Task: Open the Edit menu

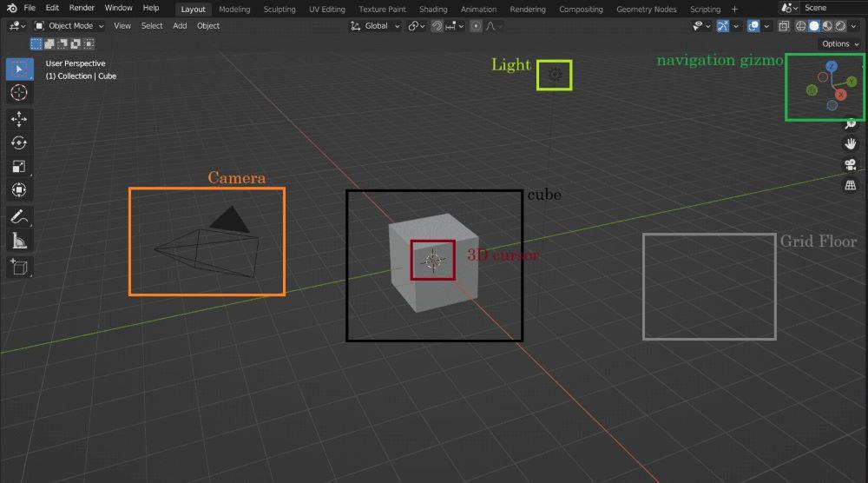Action: coord(52,8)
